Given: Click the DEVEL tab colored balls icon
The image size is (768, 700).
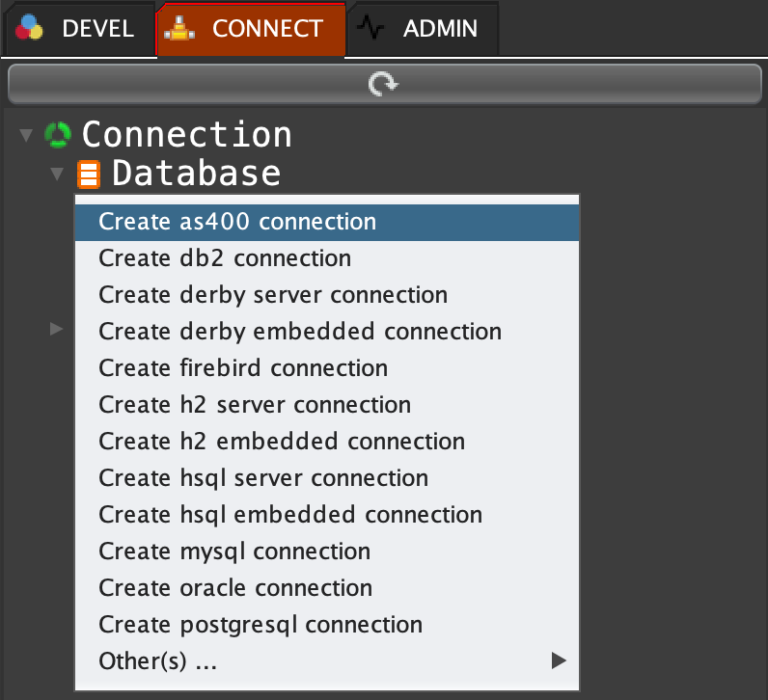Looking at the screenshot, I should click(x=30, y=29).
